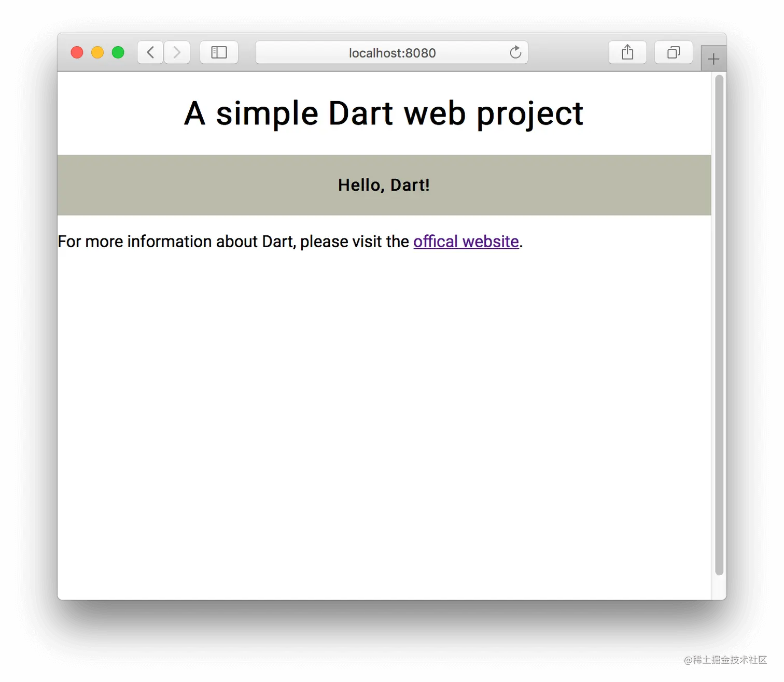
Task: Open the "offical website" link
Action: [x=466, y=241]
